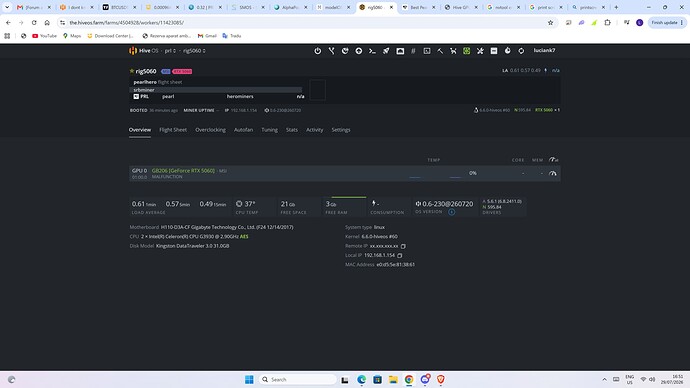
Task: Click the crossed tools icon in toolbar
Action: pos(480,51)
